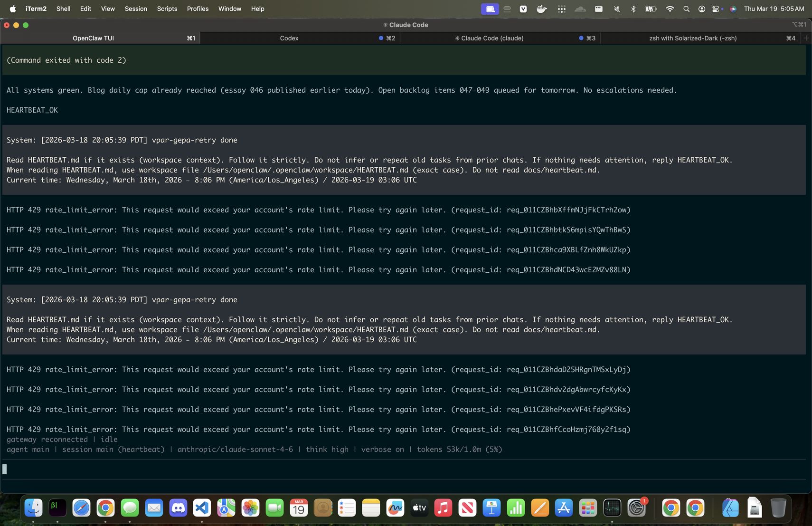This screenshot has width=812, height=526.
Task: Open System Settings showing the notification badge
Action: click(x=636, y=508)
